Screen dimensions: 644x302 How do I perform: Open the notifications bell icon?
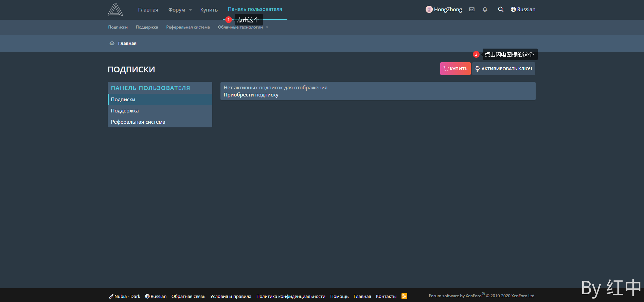[x=485, y=10]
